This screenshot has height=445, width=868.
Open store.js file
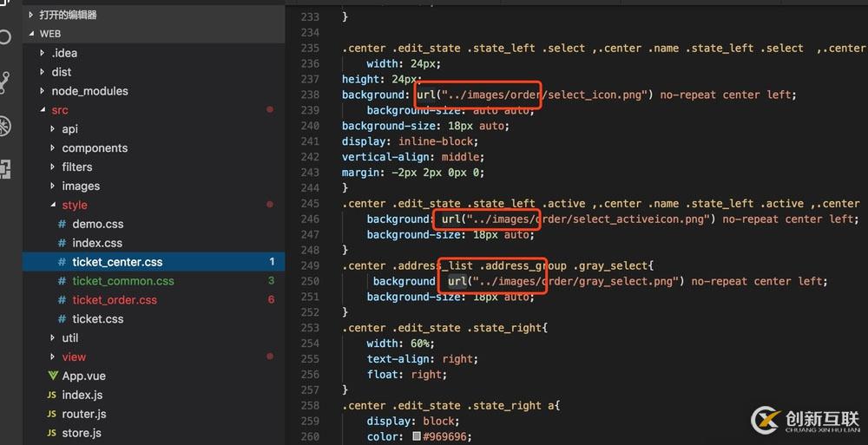tap(82, 433)
